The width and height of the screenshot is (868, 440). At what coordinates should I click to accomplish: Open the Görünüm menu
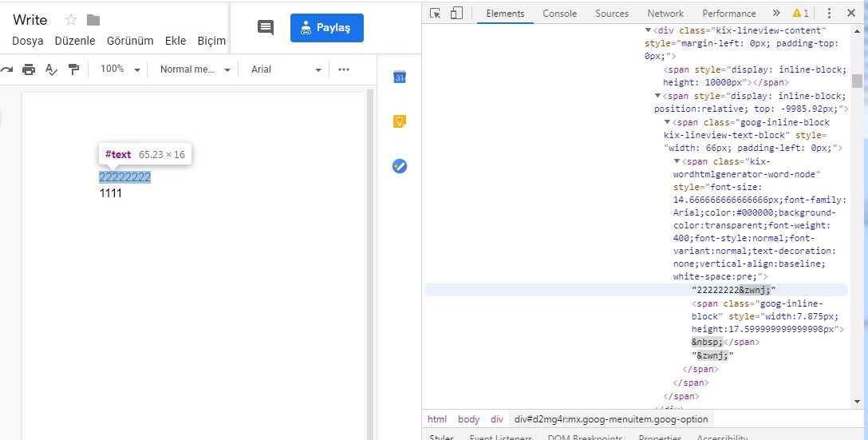(x=130, y=41)
